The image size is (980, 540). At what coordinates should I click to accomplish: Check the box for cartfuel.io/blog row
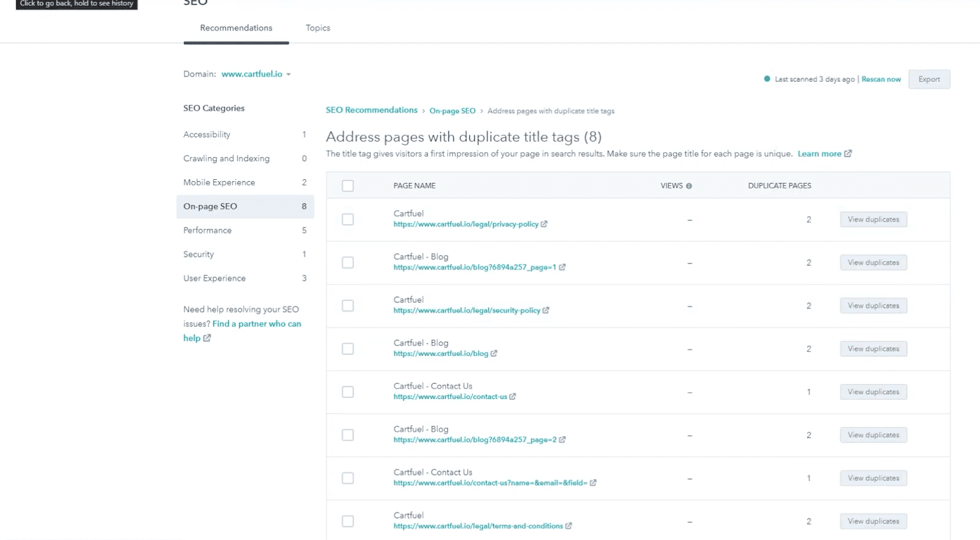[x=348, y=349]
